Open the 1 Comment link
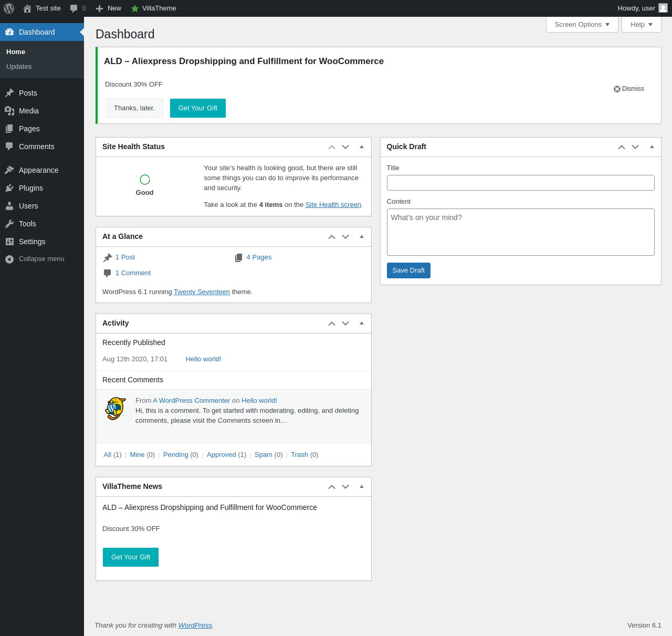 point(133,273)
